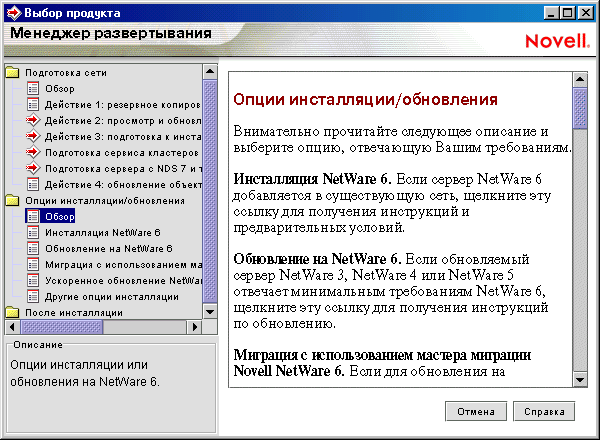
Task: Open Действие 2: просмотр и обновление item
Action: click(x=123, y=121)
